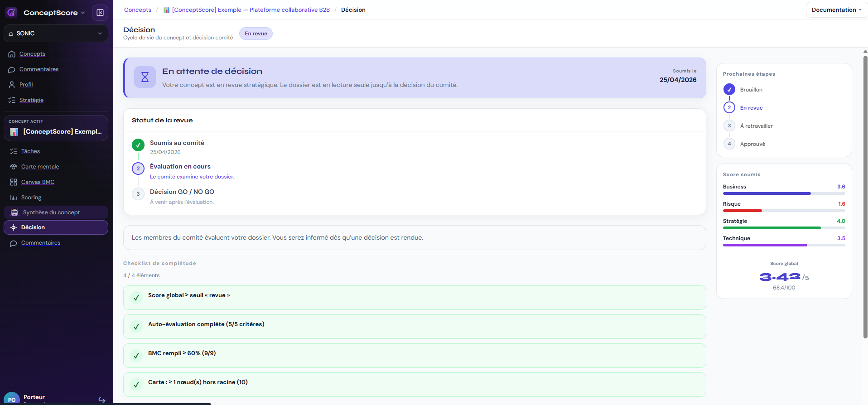Click step 2 circle of Évaluation en cours

(x=138, y=169)
